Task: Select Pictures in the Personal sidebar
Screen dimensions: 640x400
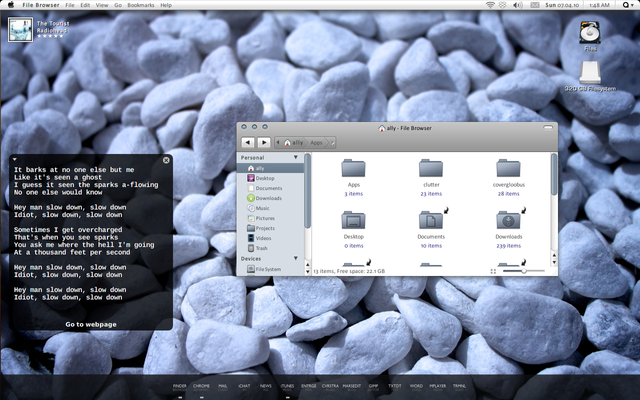Action: (265, 218)
